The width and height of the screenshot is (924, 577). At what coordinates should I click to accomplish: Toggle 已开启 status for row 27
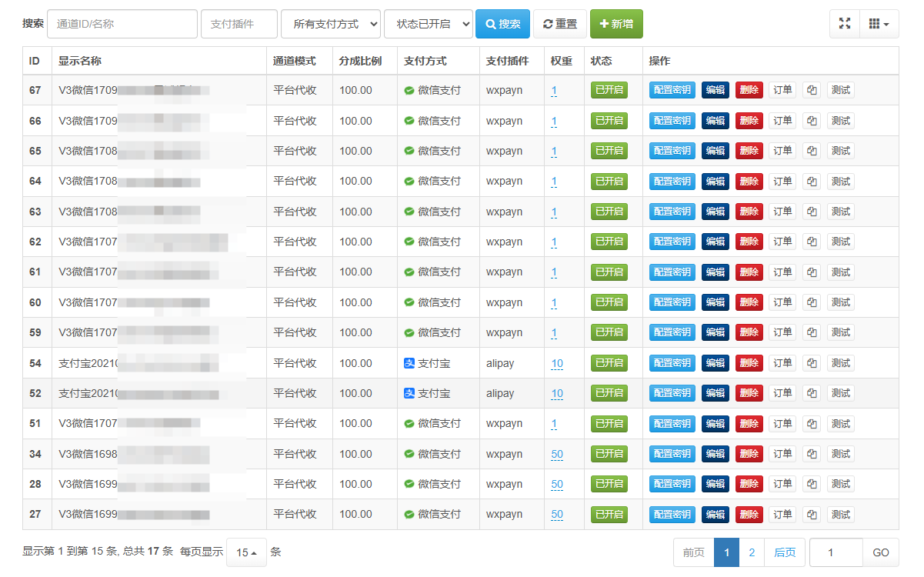click(609, 515)
